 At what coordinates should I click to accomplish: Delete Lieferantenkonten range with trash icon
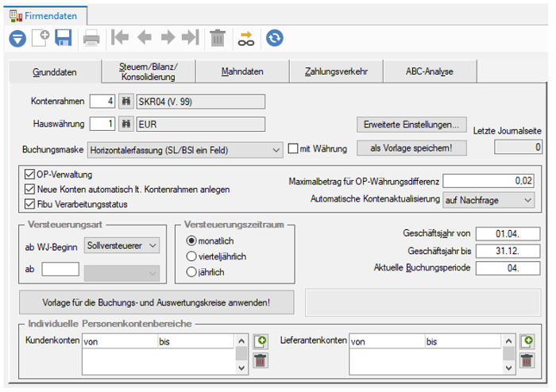coord(527,360)
